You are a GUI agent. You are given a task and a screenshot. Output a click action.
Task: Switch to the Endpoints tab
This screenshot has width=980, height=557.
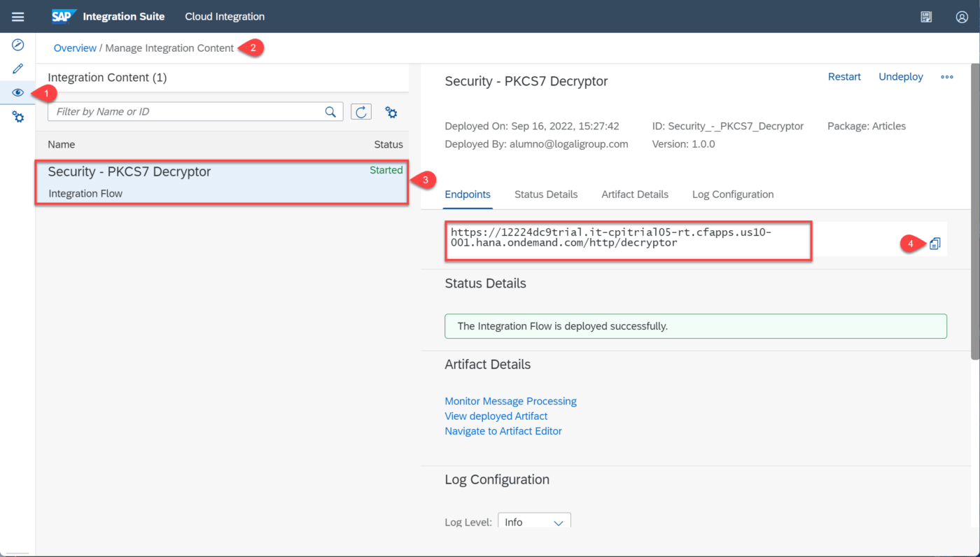[x=468, y=195]
